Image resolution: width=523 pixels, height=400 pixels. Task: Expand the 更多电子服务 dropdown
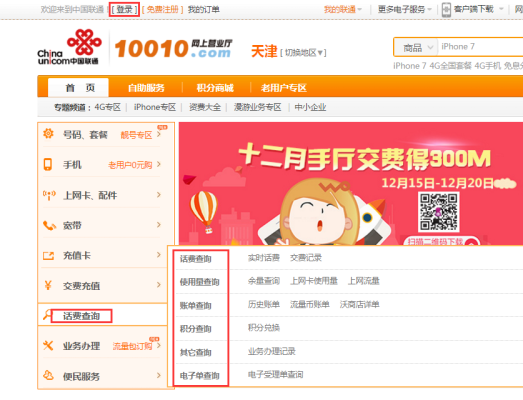point(405,9)
